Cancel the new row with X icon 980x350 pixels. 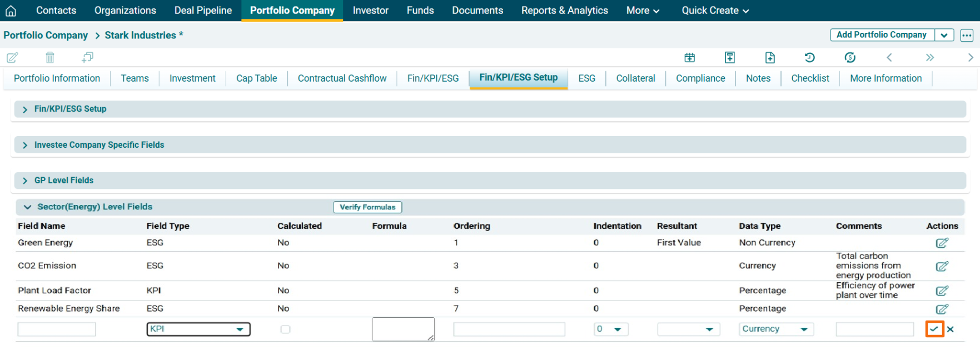pyautogui.click(x=951, y=329)
